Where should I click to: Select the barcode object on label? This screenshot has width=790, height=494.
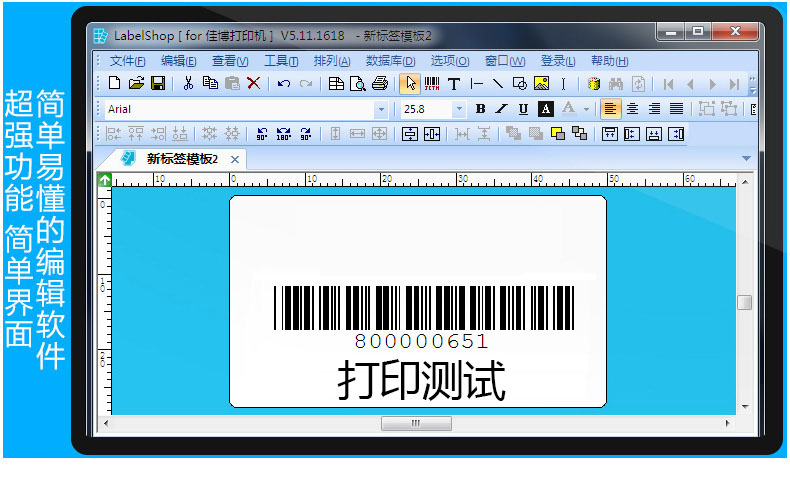pyautogui.click(x=424, y=318)
